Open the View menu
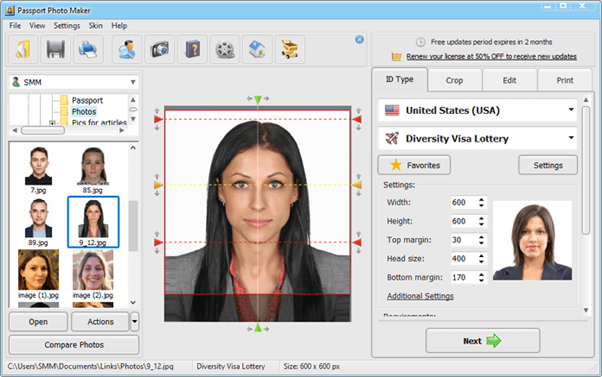This screenshot has width=602, height=377. (37, 26)
